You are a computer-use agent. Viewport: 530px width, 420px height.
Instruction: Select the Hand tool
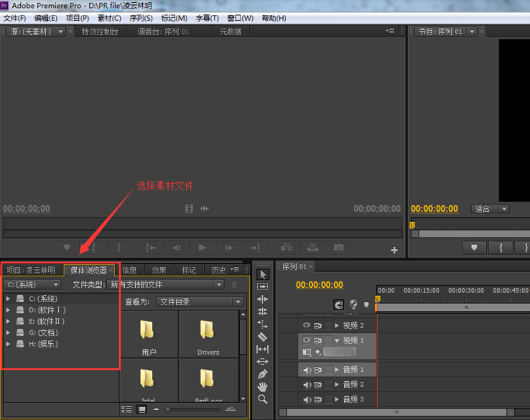pyautogui.click(x=263, y=386)
